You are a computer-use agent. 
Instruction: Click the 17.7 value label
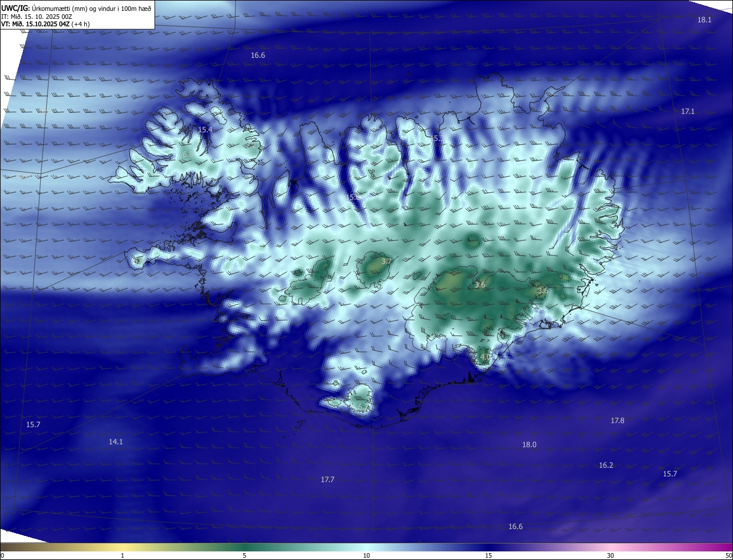(x=328, y=479)
